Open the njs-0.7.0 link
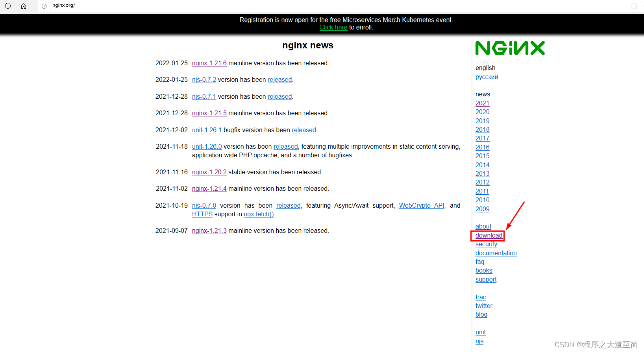The image size is (644, 352). (x=204, y=206)
